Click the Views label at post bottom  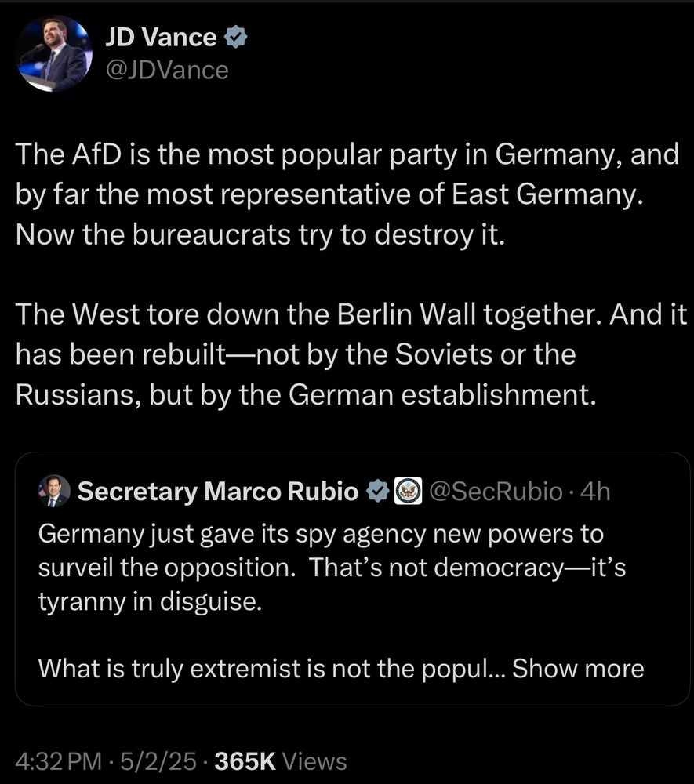tap(314, 761)
